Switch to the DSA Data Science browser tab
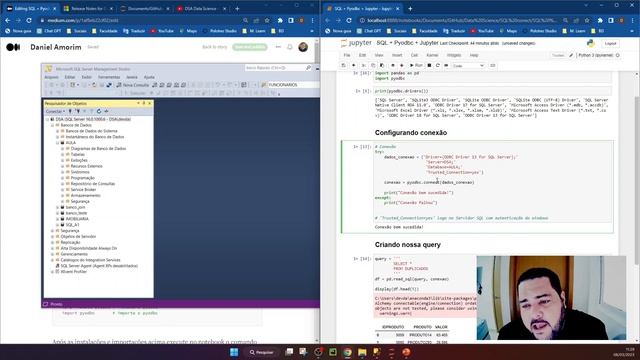Image resolution: width=640 pixels, height=360 pixels. (200, 8)
